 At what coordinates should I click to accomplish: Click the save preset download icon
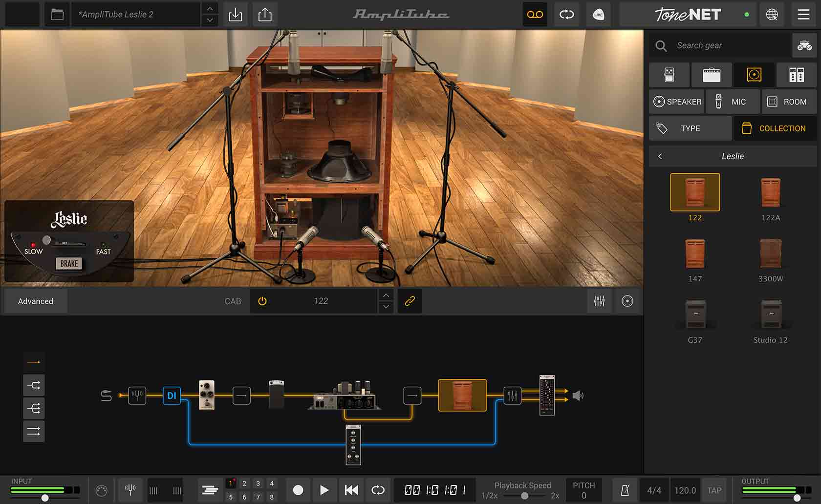tap(235, 15)
